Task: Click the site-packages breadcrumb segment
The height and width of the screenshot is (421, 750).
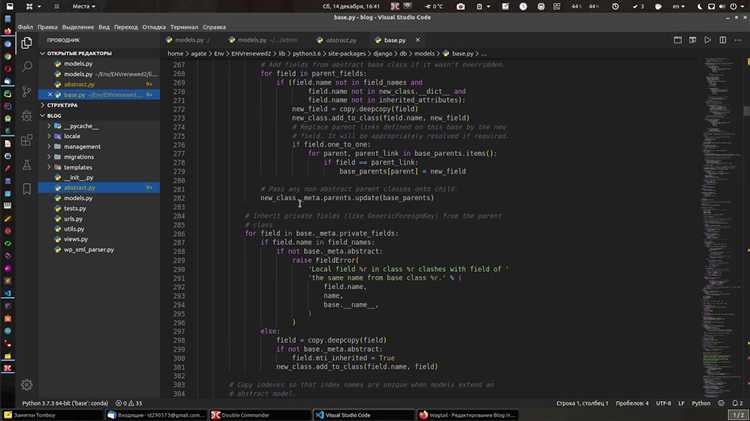Action: (346, 54)
